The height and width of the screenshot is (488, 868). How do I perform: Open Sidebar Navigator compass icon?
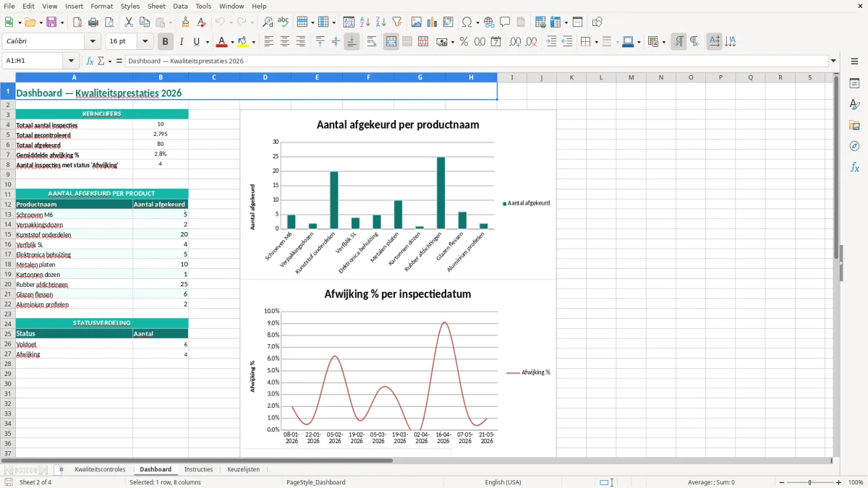[x=854, y=146]
